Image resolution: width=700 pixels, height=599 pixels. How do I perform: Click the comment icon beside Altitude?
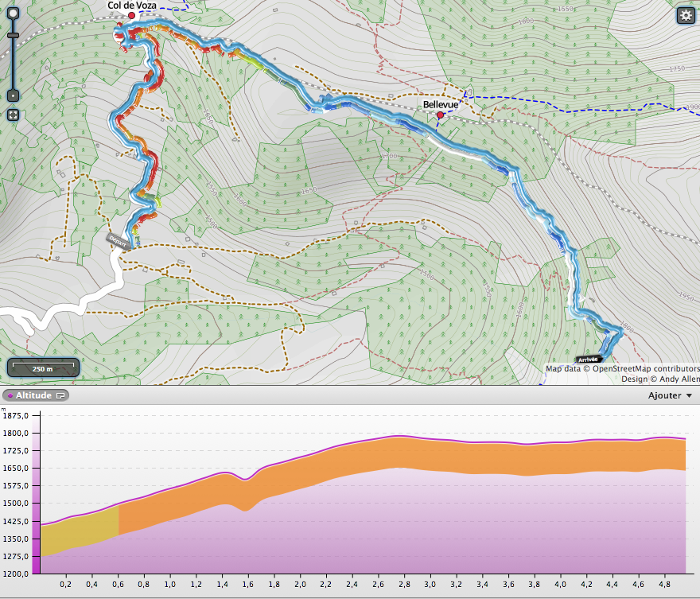tap(61, 395)
